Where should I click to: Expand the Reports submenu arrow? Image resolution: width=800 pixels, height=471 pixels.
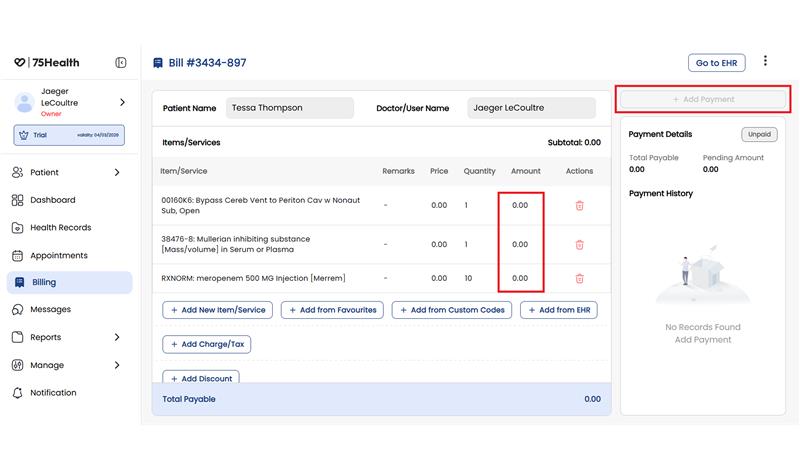pyautogui.click(x=117, y=338)
